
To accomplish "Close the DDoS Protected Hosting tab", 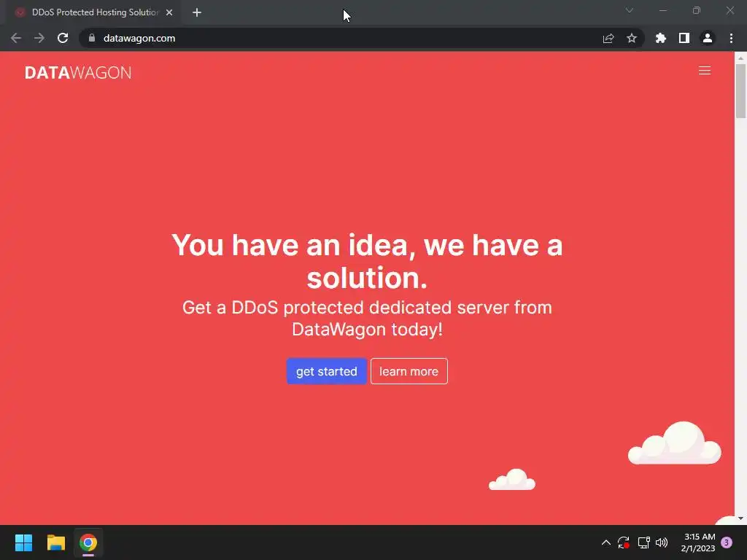I will 169,12.
